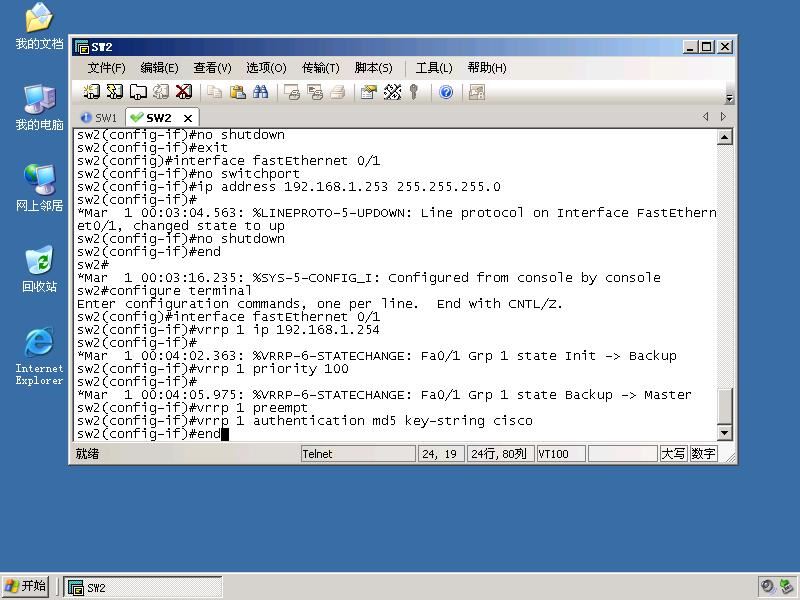Open the 文件(F) menu
Image resolution: width=800 pixels, height=600 pixels.
[x=106, y=68]
